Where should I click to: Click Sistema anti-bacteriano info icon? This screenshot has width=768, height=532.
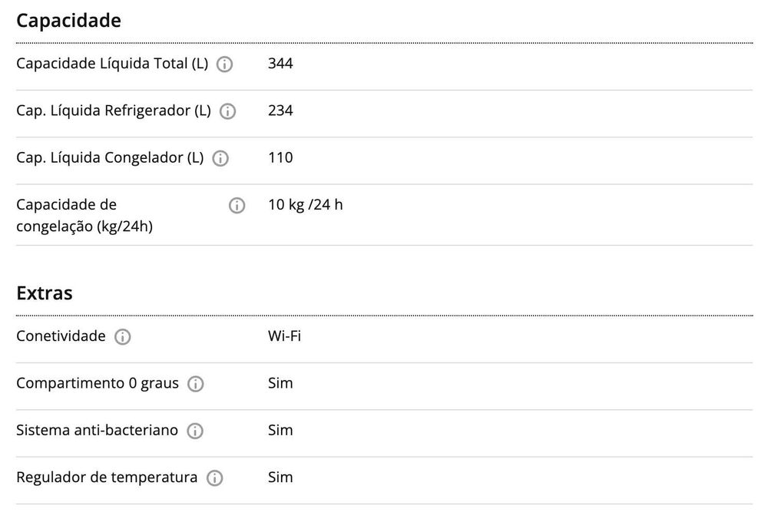coord(195,431)
